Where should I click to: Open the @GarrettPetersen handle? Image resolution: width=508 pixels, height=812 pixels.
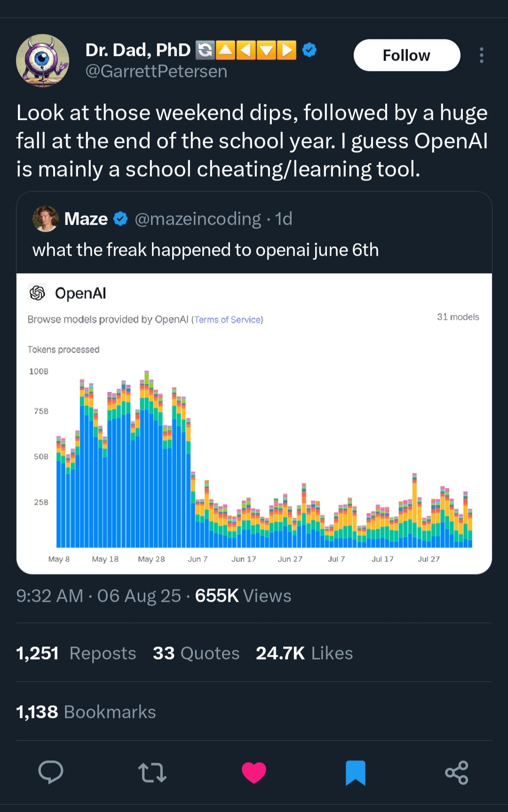click(156, 71)
